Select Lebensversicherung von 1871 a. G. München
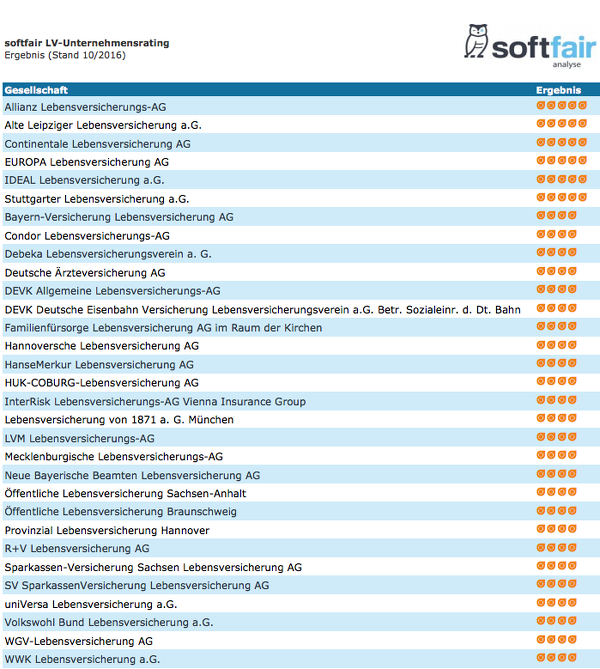 [119, 420]
